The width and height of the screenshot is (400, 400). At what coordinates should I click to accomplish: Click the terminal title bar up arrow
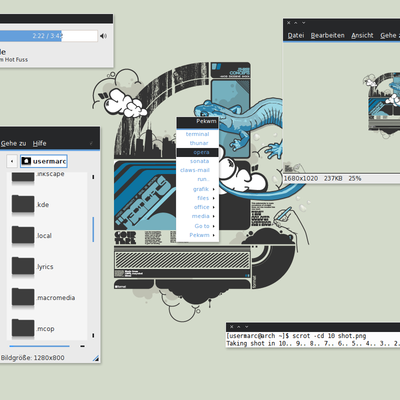[239, 327]
